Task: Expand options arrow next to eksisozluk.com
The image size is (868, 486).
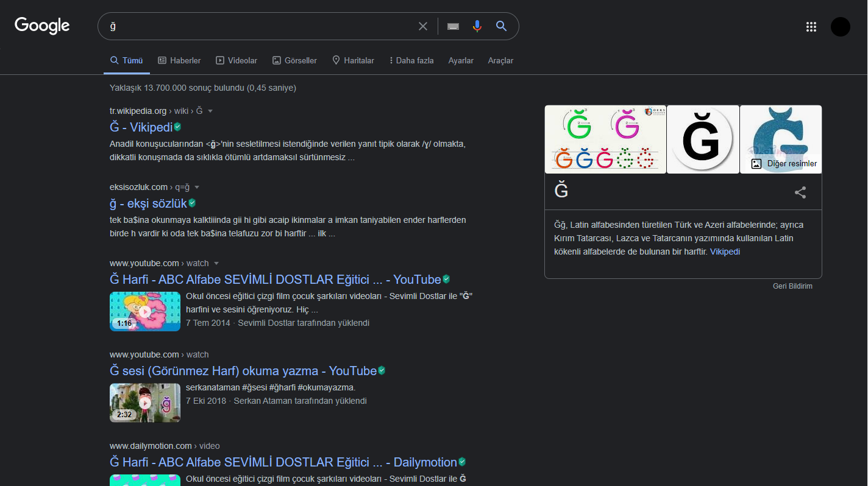Action: point(197,187)
